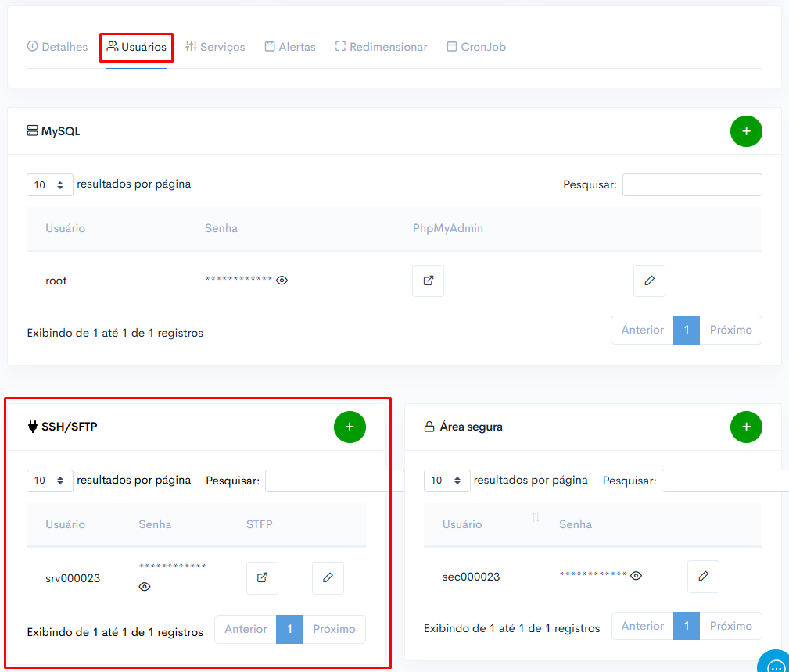Screen dimensions: 789x672
Task: Click the PhpMyAdmin column header
Action: (x=448, y=228)
